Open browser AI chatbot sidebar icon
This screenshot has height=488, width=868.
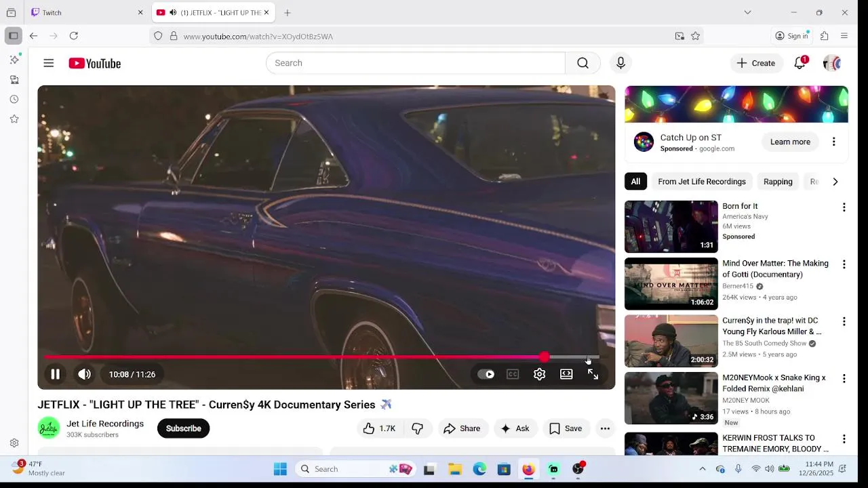click(x=14, y=60)
